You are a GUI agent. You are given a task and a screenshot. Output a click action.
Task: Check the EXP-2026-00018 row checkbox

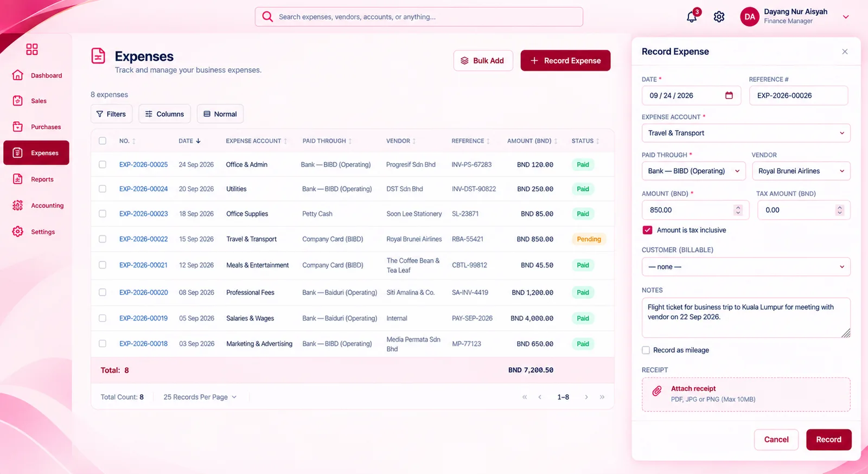tap(103, 344)
